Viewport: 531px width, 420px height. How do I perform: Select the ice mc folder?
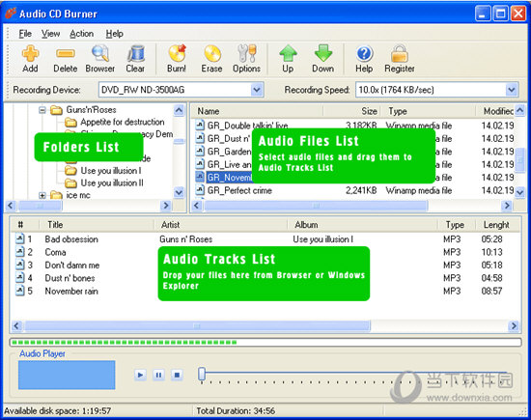coord(78,195)
